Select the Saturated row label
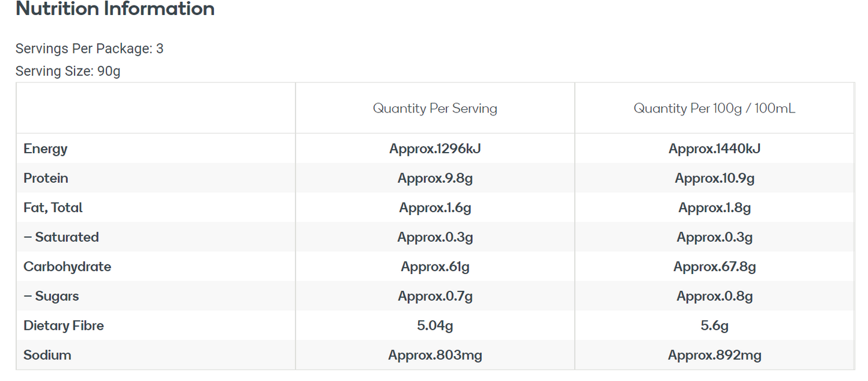Viewport: 868px width, 381px height. [x=61, y=237]
